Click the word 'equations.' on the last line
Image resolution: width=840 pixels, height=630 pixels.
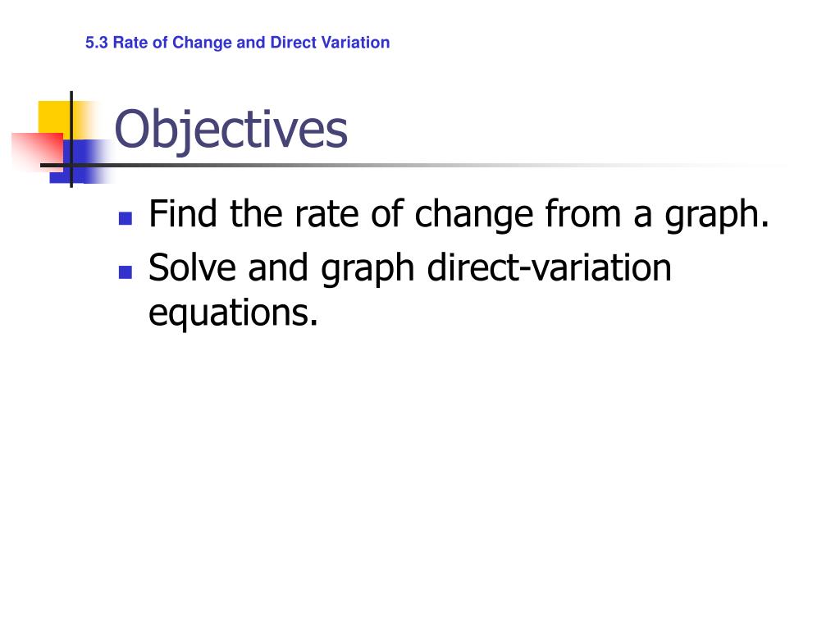coord(233,314)
